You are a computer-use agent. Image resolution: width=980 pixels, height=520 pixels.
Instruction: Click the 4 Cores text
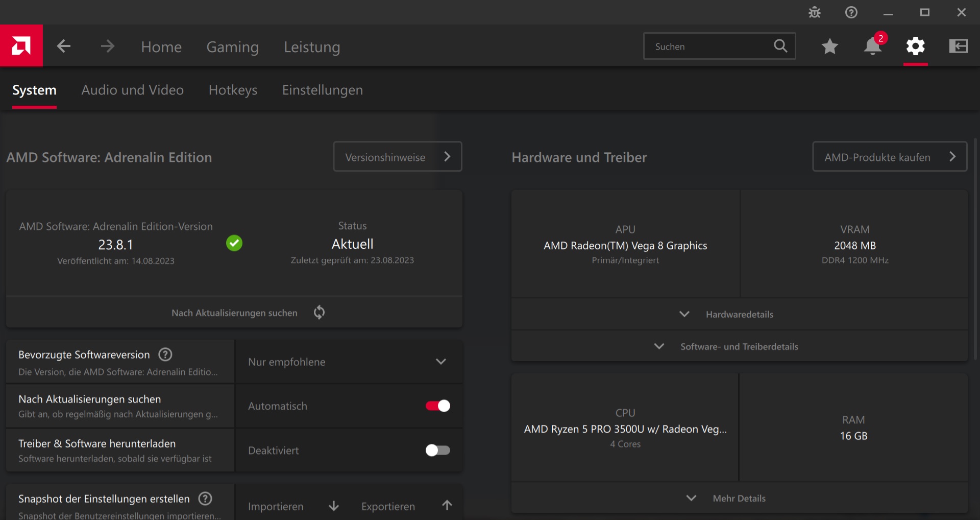(x=625, y=444)
